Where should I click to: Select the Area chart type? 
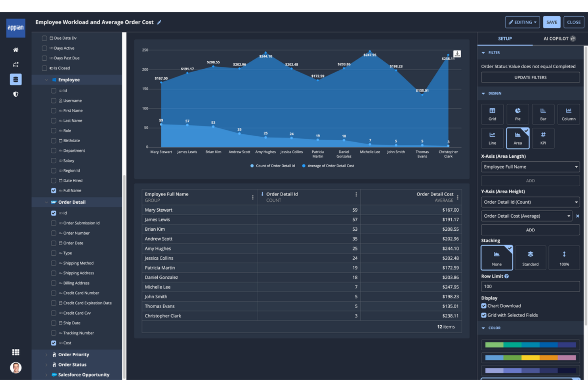518,138
